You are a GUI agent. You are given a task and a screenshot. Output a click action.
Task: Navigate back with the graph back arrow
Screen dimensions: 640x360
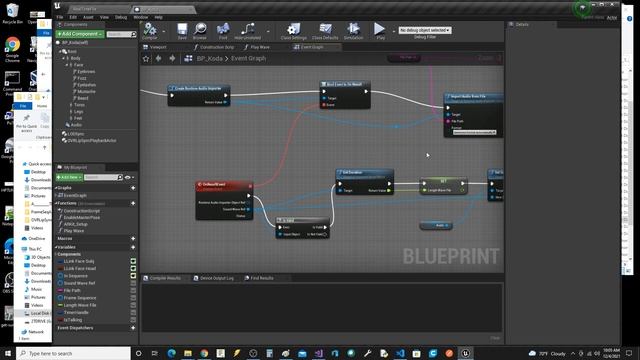(x=159, y=59)
